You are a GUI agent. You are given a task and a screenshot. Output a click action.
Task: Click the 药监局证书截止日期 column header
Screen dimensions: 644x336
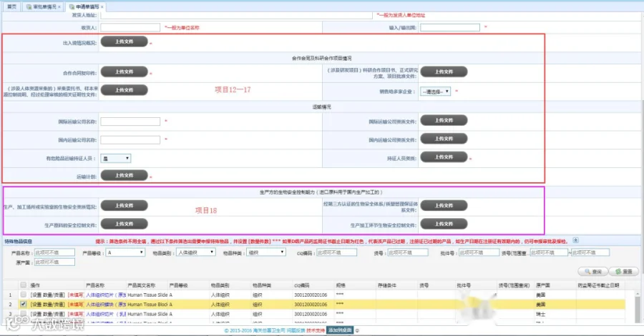click(x=600, y=285)
